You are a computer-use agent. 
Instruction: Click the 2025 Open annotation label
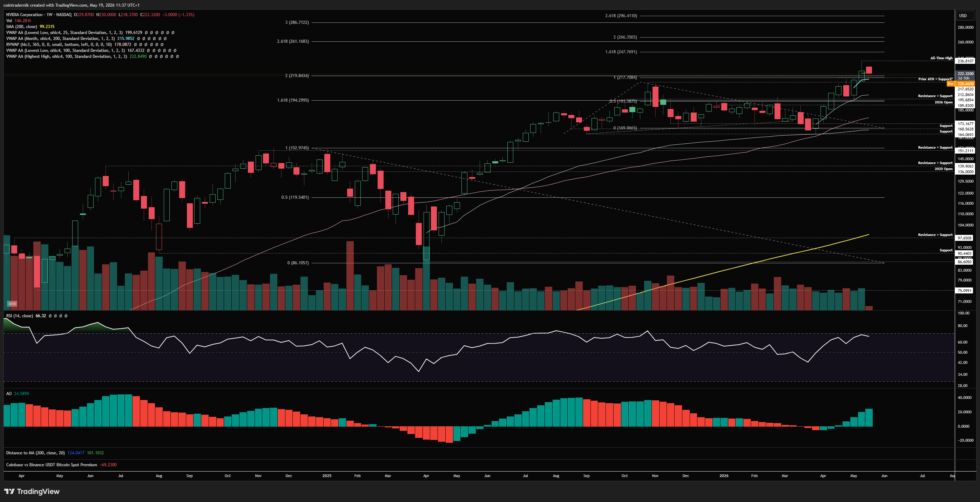click(944, 169)
